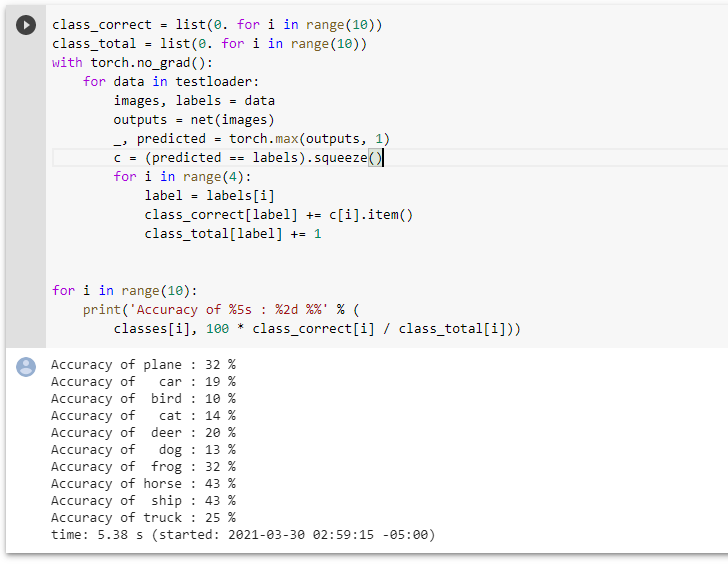This screenshot has width=728, height=564.
Task: Select output 'Accuracy of car : 19 %'
Action: (x=143, y=382)
